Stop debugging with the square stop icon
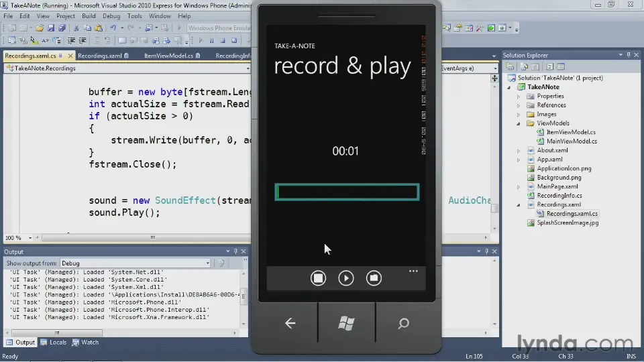644x362 pixels. pos(223,41)
